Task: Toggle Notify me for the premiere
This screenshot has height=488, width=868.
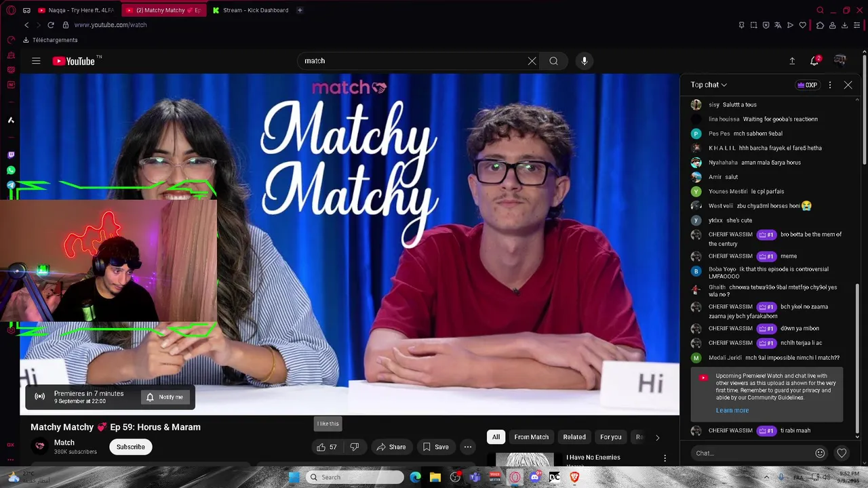Action: pos(164,397)
